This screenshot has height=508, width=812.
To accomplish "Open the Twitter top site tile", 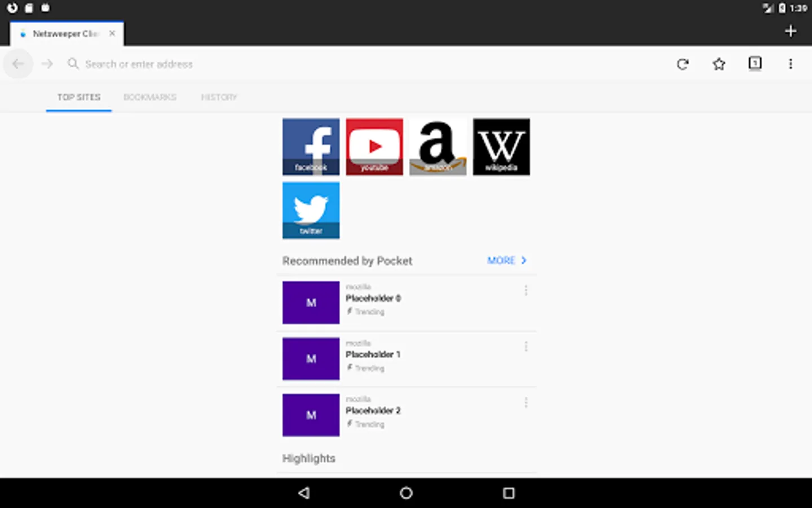I will pyautogui.click(x=311, y=210).
